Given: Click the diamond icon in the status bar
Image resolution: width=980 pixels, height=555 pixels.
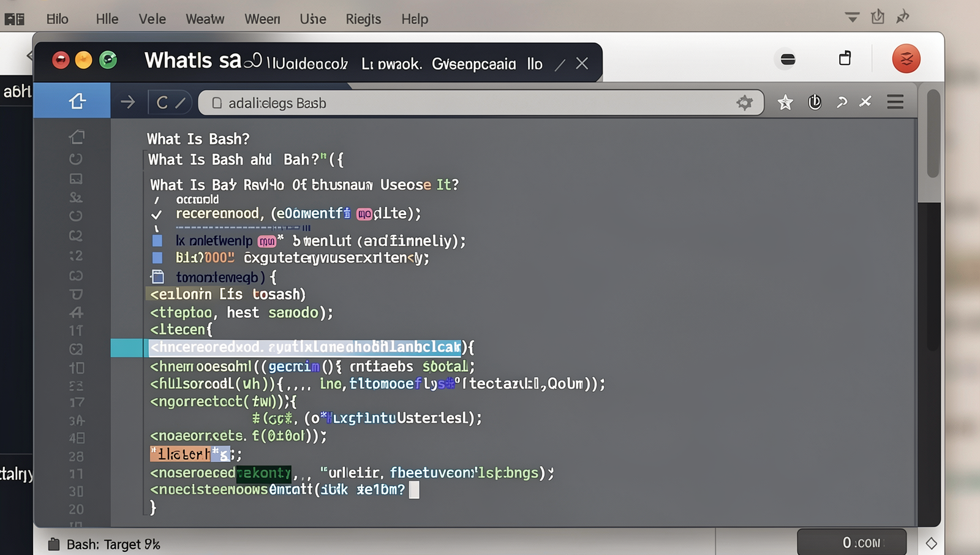Looking at the screenshot, I should [x=931, y=543].
